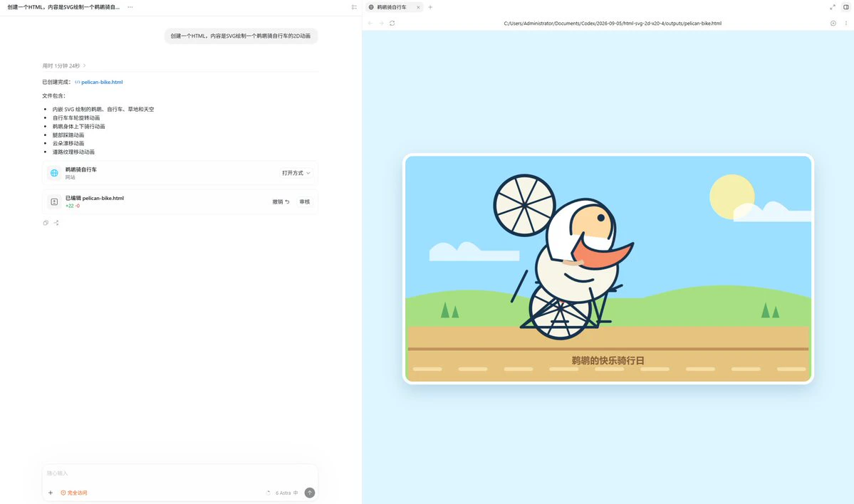Click the 鹈鹕身体上下骑行动画 bullet item
This screenshot has width=854, height=504.
pos(79,126)
